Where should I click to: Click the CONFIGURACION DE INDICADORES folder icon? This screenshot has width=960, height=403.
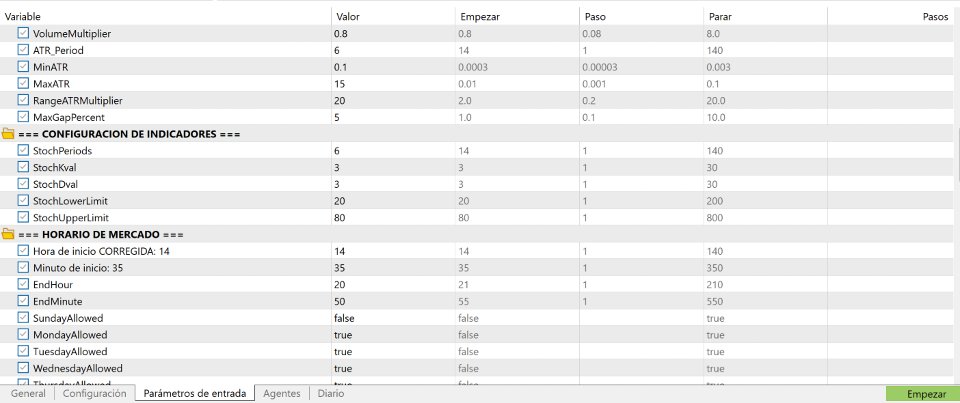click(8, 133)
